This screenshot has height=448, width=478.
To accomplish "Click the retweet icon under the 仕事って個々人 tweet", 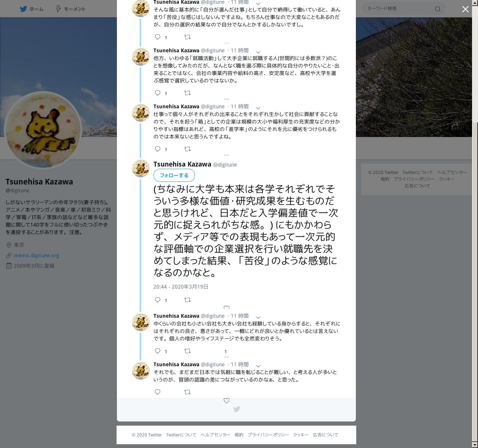I will pyautogui.click(x=187, y=149).
